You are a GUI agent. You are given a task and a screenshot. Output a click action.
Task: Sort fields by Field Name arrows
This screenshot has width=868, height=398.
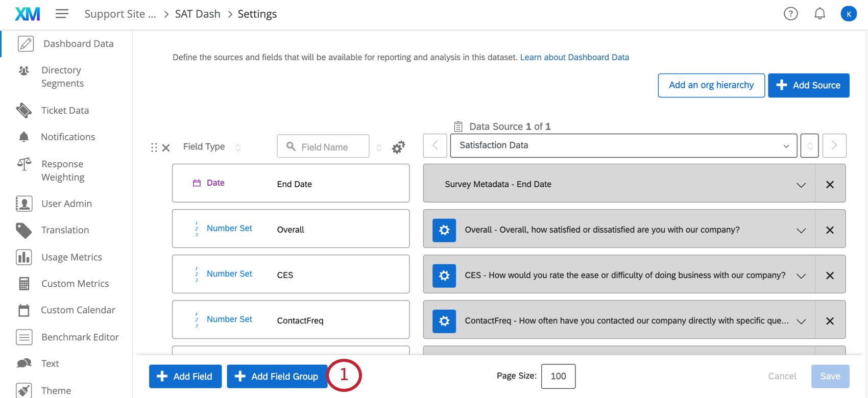point(379,147)
